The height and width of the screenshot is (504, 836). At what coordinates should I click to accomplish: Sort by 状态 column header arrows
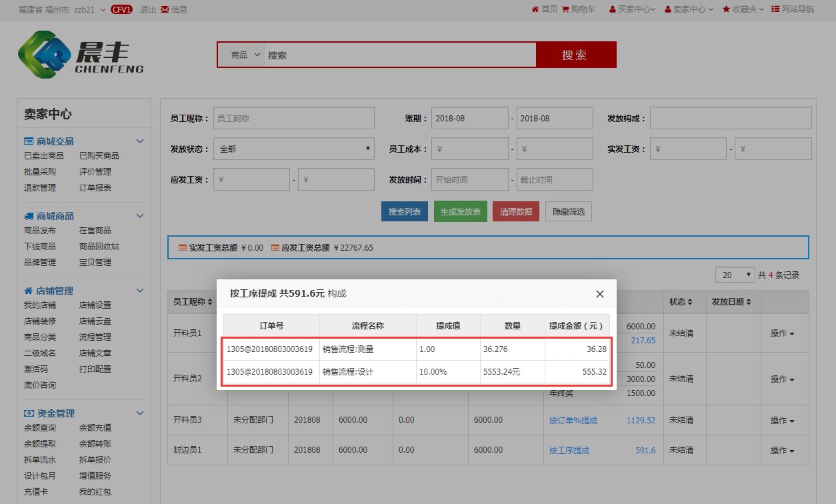point(690,302)
